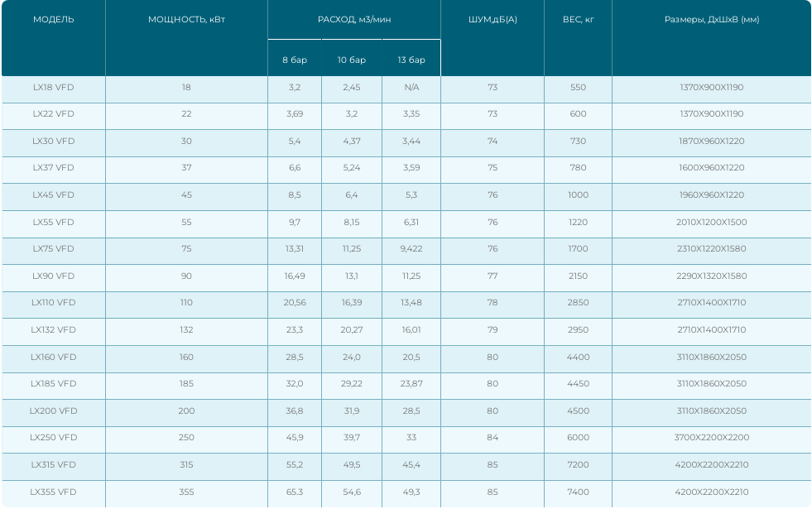
Task: Click the LX75 VFD model name
Action: pos(53,249)
